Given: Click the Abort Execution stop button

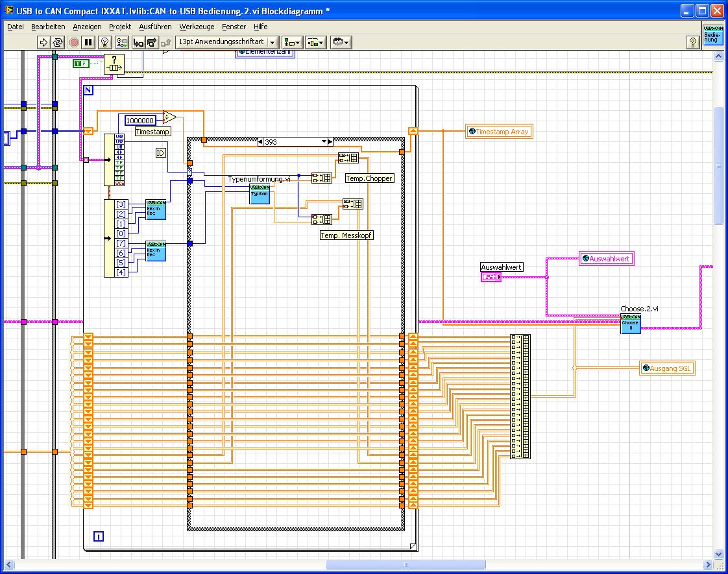Looking at the screenshot, I should [x=73, y=42].
